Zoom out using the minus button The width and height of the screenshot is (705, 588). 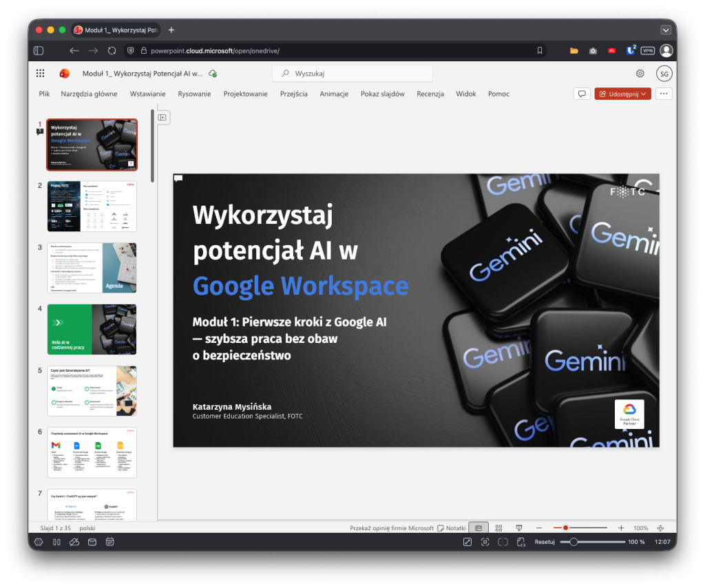pyautogui.click(x=539, y=528)
